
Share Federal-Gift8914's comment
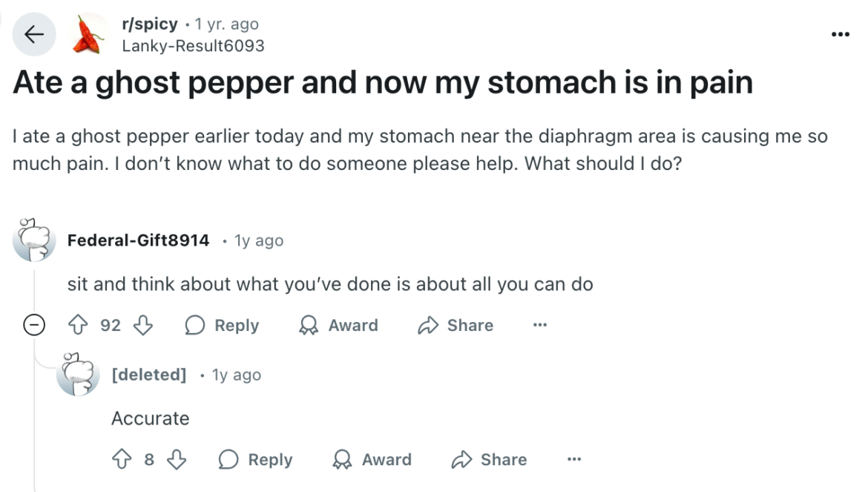(x=455, y=325)
